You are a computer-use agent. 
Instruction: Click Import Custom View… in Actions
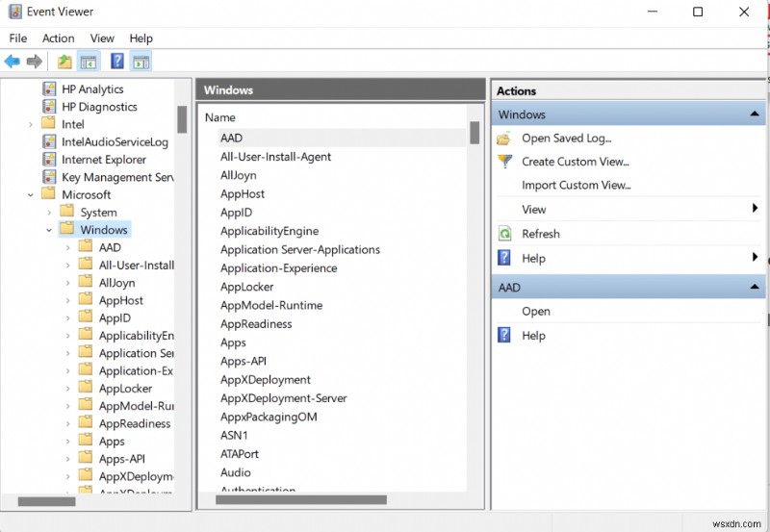click(576, 186)
